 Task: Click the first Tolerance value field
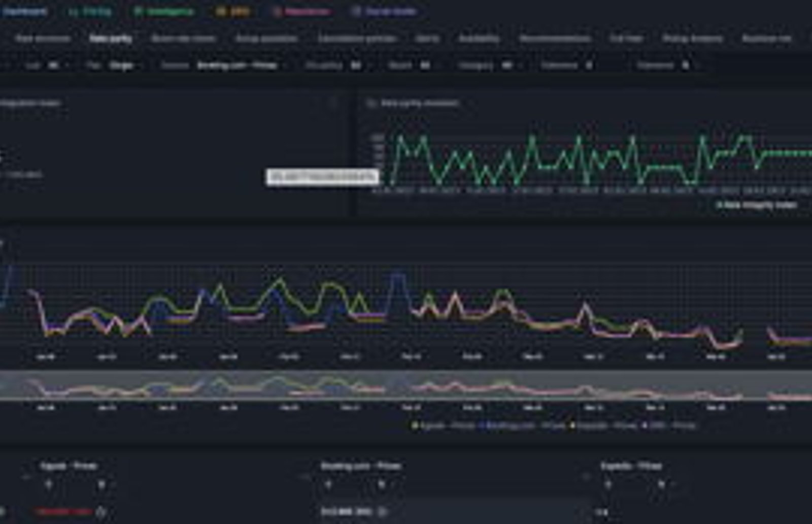click(x=589, y=65)
